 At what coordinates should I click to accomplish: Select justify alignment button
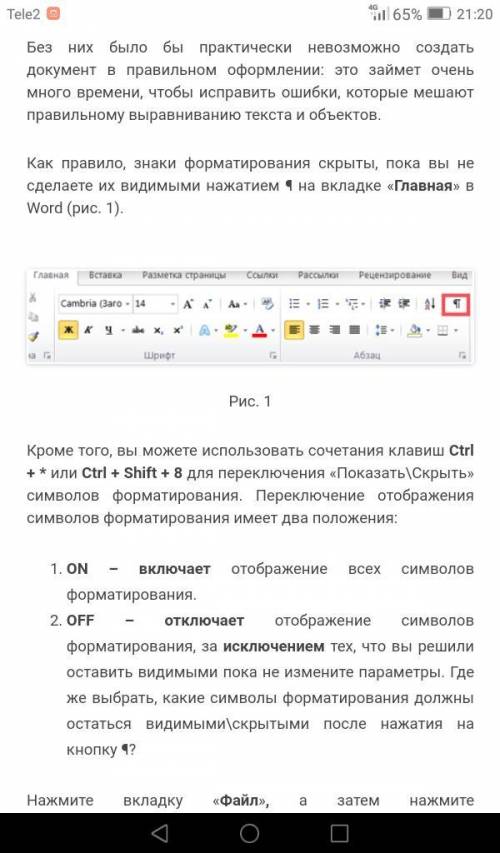coord(354,330)
